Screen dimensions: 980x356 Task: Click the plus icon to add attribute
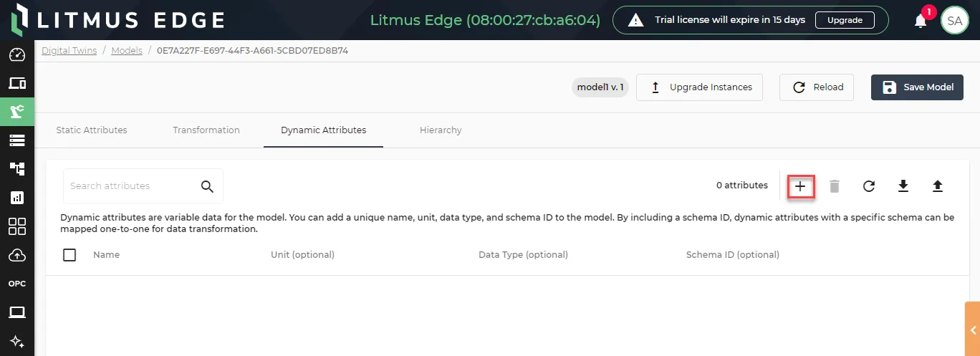pos(801,186)
